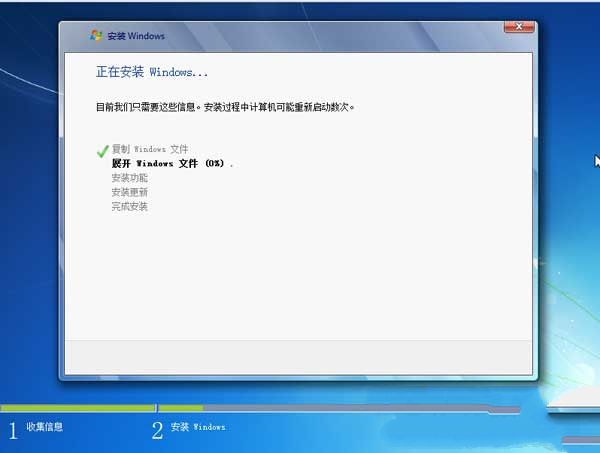This screenshot has height=453, width=600.
Task: Click the large number 2 step indicator
Action: pos(157,430)
